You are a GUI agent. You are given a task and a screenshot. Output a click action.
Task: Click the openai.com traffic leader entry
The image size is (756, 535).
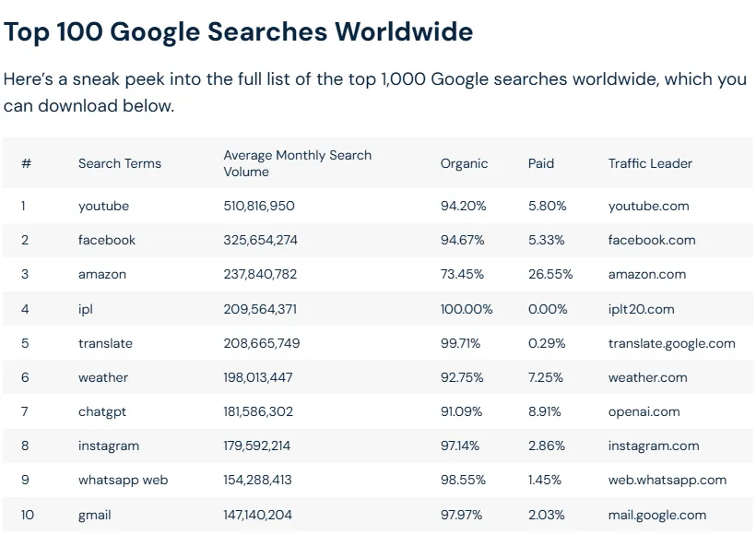click(644, 411)
